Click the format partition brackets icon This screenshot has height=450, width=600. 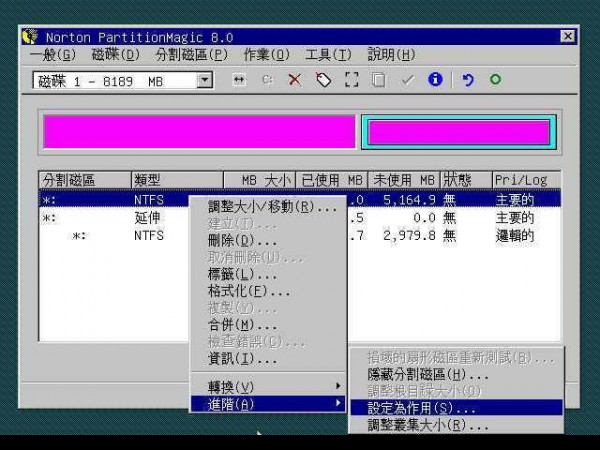pos(350,80)
